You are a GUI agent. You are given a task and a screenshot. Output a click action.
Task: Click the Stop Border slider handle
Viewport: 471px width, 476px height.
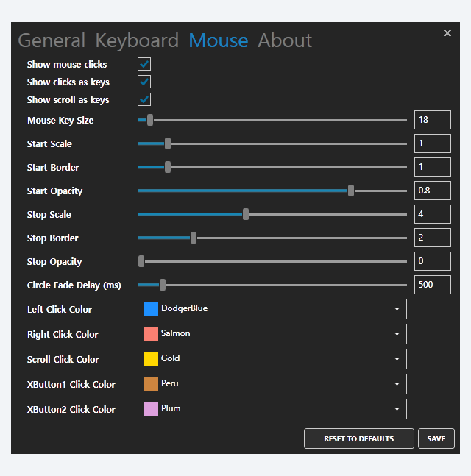coord(194,238)
